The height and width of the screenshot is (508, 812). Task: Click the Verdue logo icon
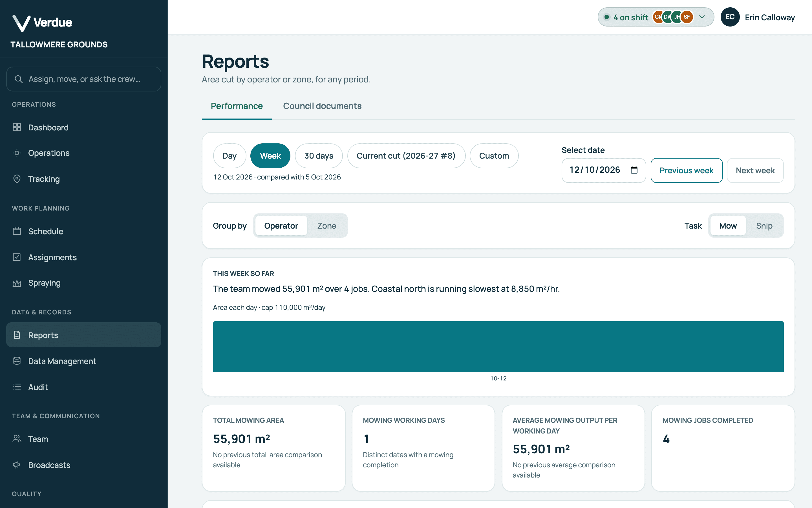coord(21,23)
